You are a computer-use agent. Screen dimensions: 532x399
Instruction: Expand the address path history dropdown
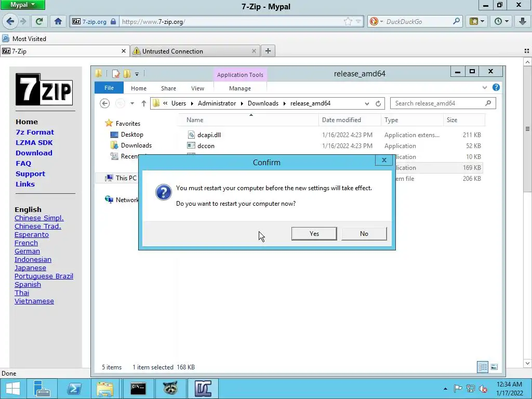[367, 103]
